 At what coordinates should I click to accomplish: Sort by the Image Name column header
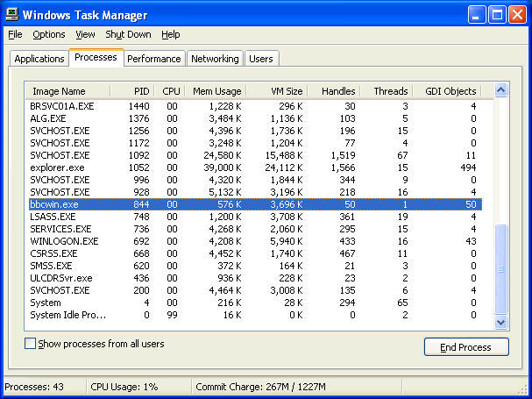pos(59,91)
